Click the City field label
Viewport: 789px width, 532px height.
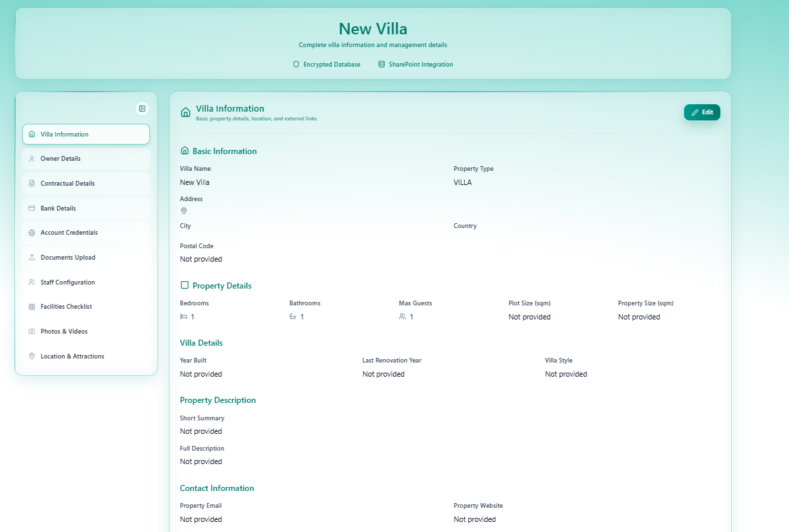(x=185, y=226)
